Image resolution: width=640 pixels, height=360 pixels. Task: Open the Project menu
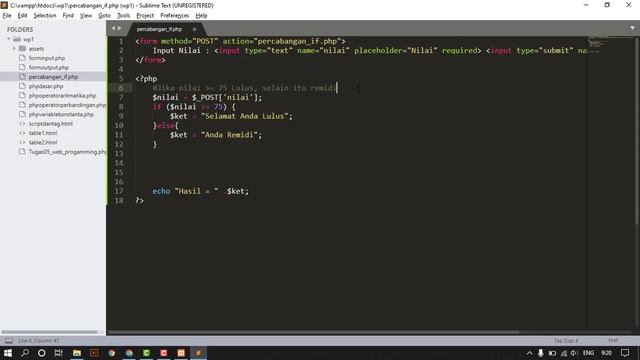pyautogui.click(x=145, y=16)
